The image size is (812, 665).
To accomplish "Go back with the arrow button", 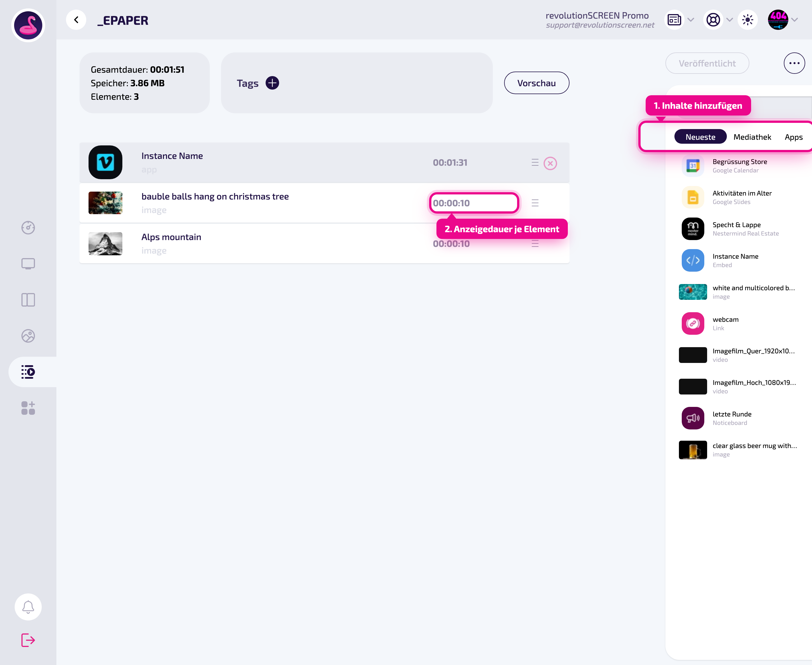I will [76, 20].
